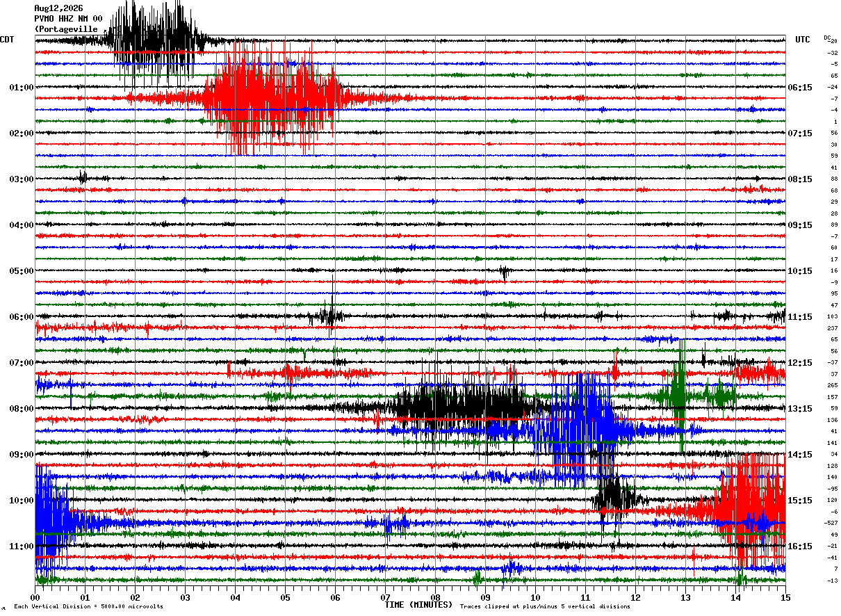The image size is (841, 616).
Task: Click the 08:15 UTC time label
Action: tap(800, 179)
